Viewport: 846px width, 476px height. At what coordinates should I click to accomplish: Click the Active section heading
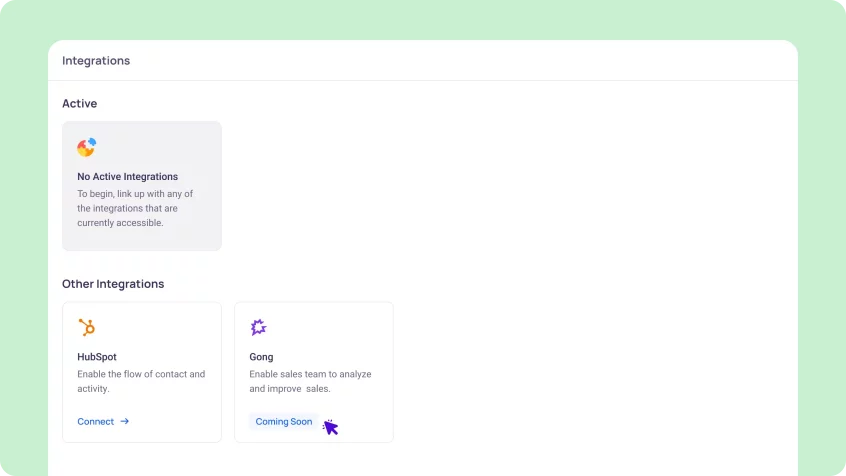79,103
